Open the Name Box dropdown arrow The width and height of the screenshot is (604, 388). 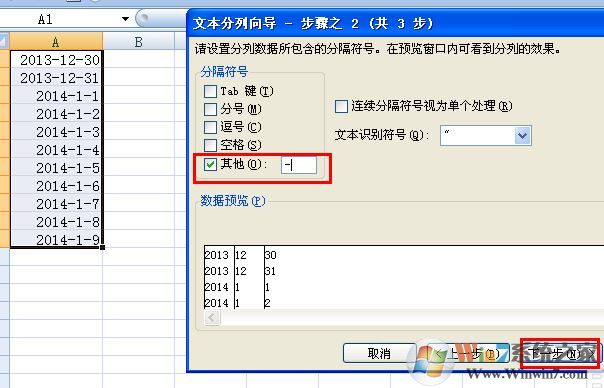pyautogui.click(x=125, y=19)
